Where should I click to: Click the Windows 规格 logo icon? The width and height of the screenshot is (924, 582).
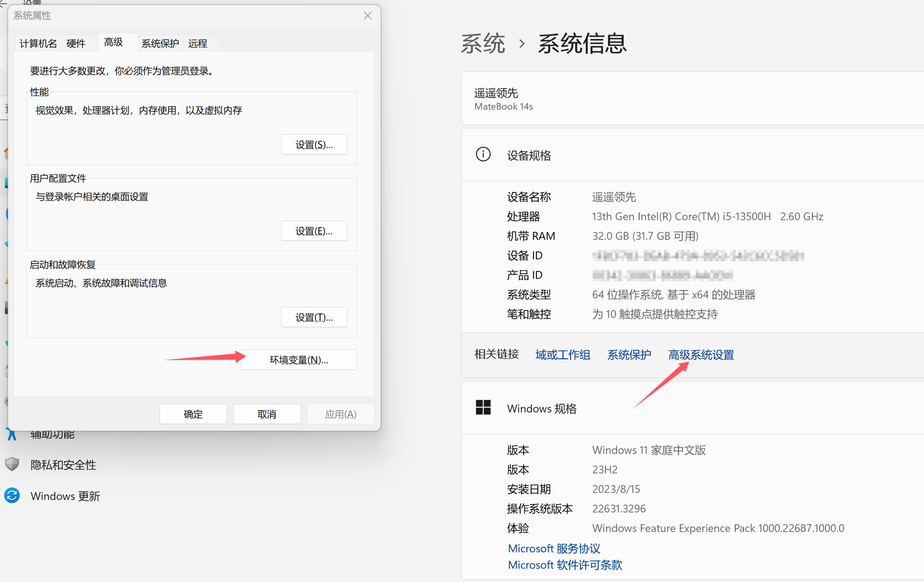click(483, 408)
